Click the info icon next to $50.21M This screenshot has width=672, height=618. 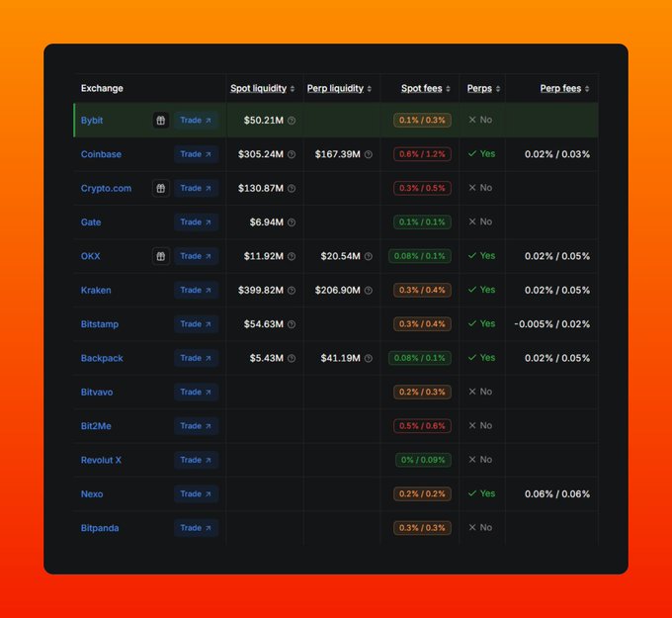292,121
